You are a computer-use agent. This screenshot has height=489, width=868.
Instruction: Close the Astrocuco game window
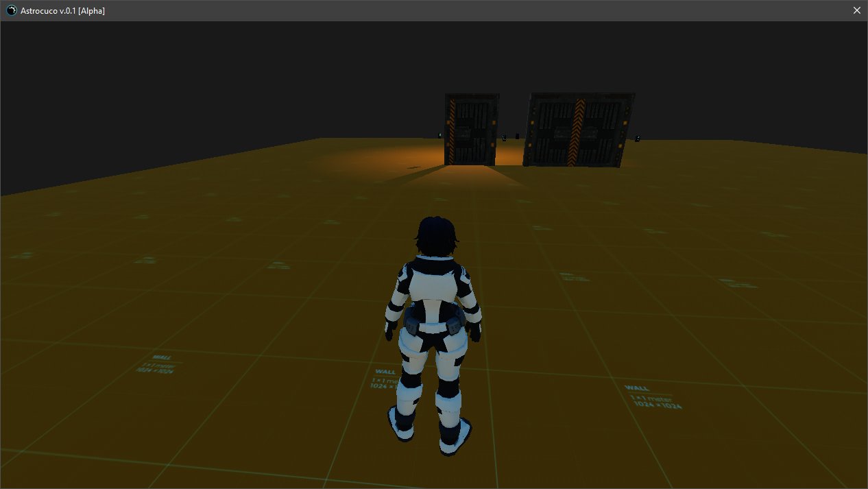pos(856,11)
